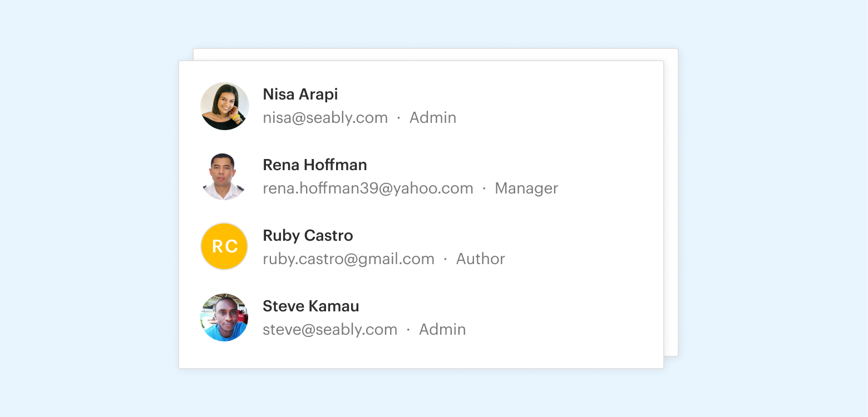This screenshot has height=417, width=868.
Task: Click Rena Hoffman's full row entry
Action: click(421, 176)
